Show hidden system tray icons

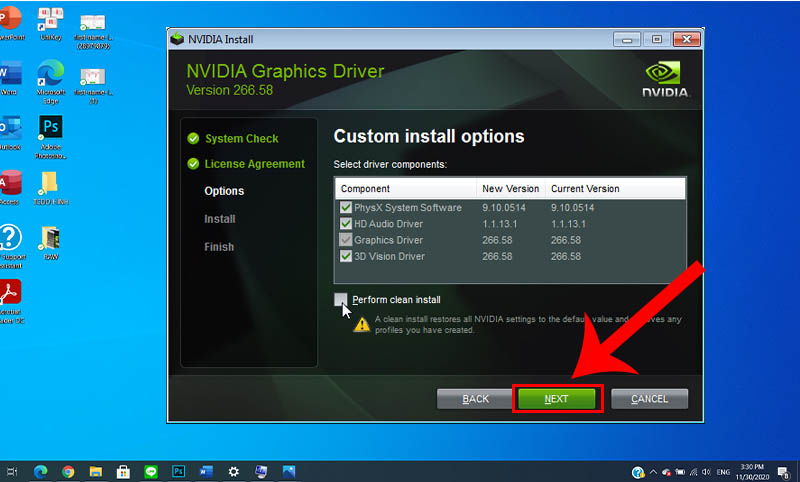(653, 472)
